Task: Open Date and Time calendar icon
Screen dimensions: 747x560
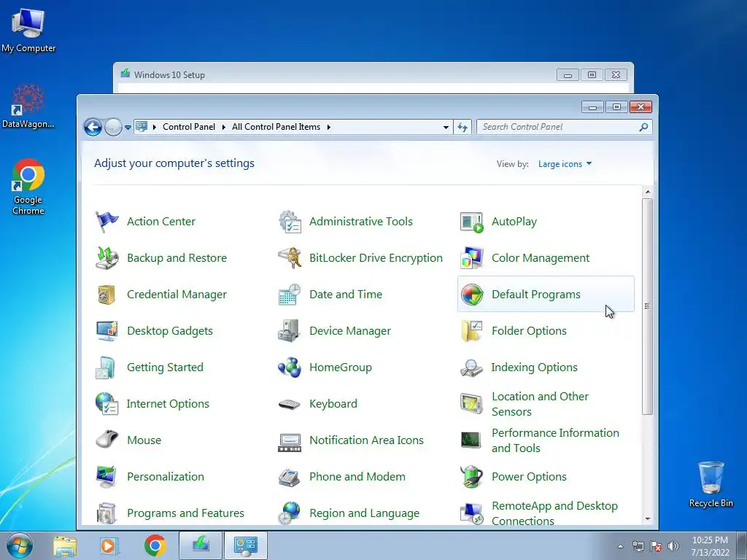Action: tap(290, 295)
